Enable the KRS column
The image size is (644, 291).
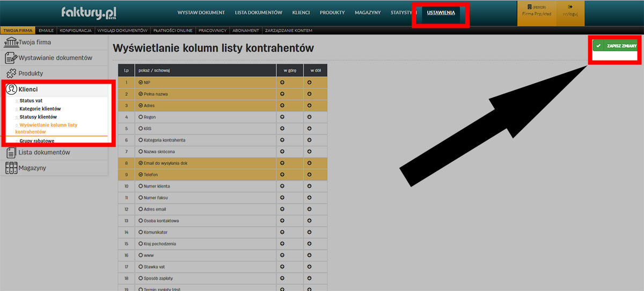[141, 129]
